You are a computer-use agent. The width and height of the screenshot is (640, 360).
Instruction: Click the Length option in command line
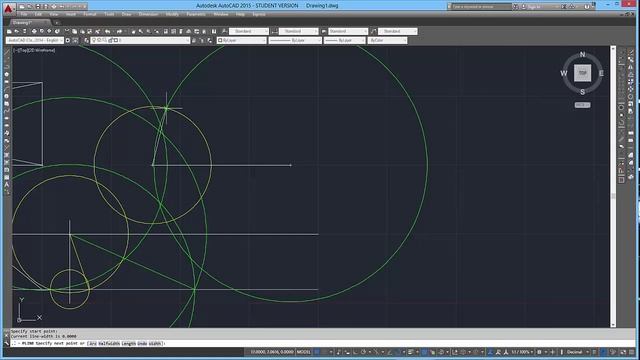pos(129,344)
